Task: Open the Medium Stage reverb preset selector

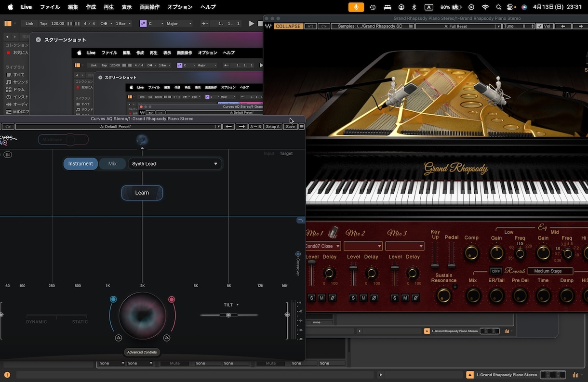Action: (550, 271)
